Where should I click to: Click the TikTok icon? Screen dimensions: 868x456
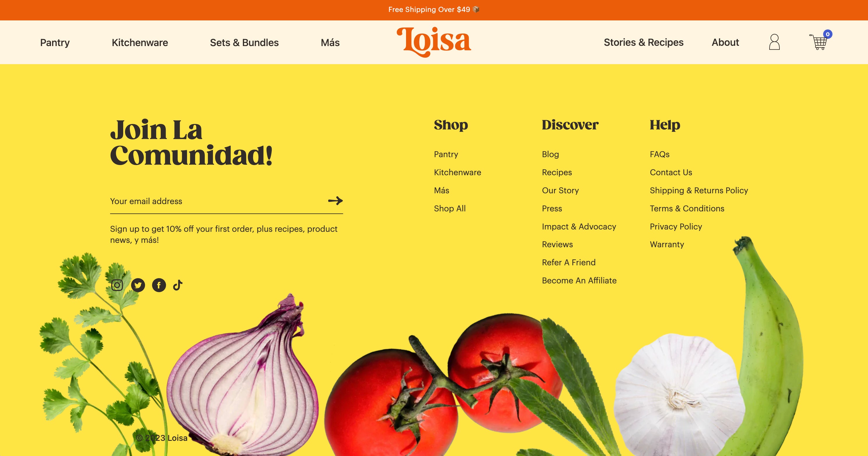179,284
